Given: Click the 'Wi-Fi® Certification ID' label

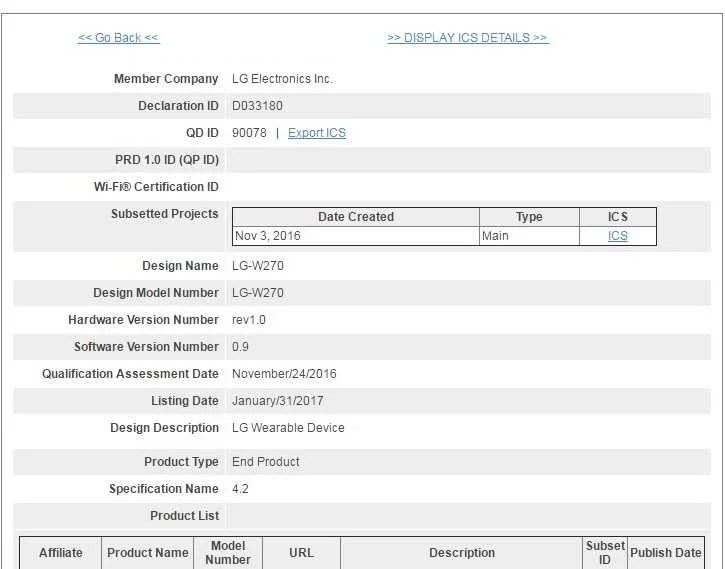Looking at the screenshot, I should pos(156,187).
